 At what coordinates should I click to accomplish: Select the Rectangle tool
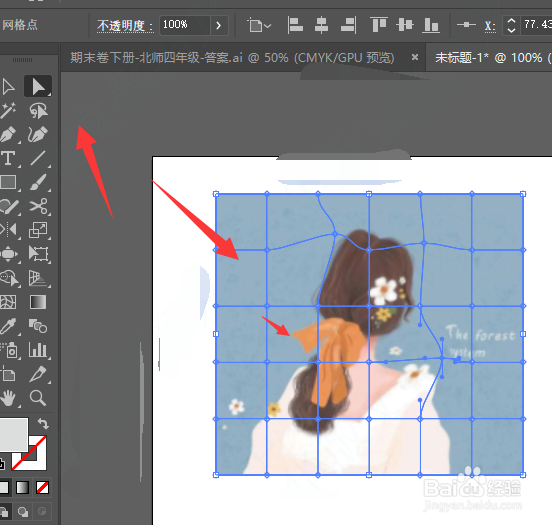[8, 182]
